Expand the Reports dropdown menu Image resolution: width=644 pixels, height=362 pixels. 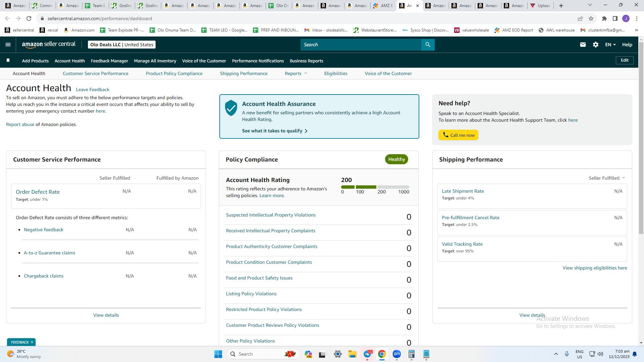[296, 73]
